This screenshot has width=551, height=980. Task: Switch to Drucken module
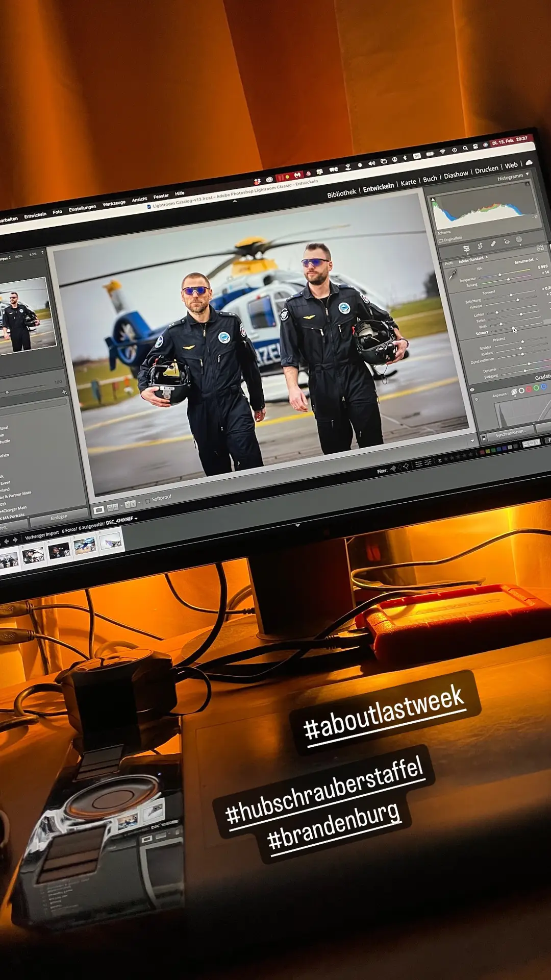point(486,169)
